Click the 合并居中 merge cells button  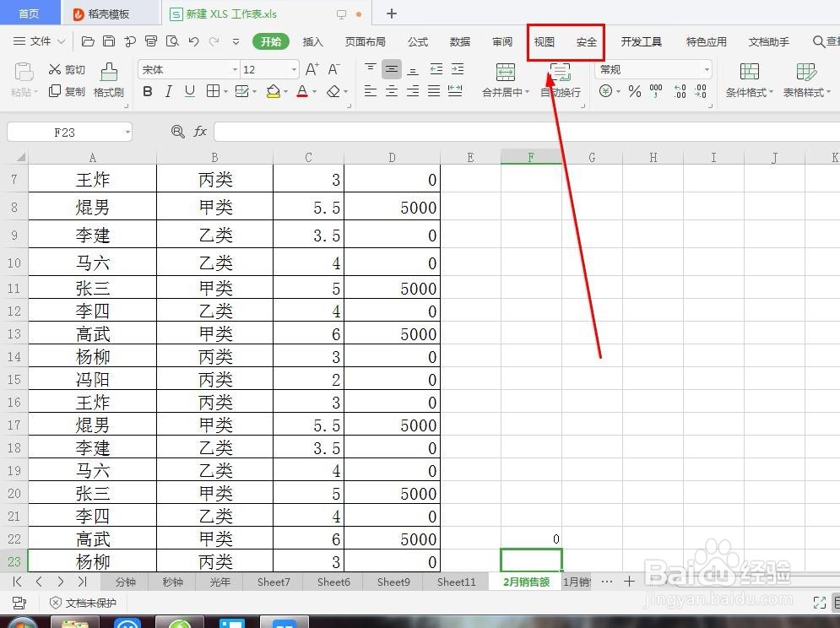click(505, 80)
